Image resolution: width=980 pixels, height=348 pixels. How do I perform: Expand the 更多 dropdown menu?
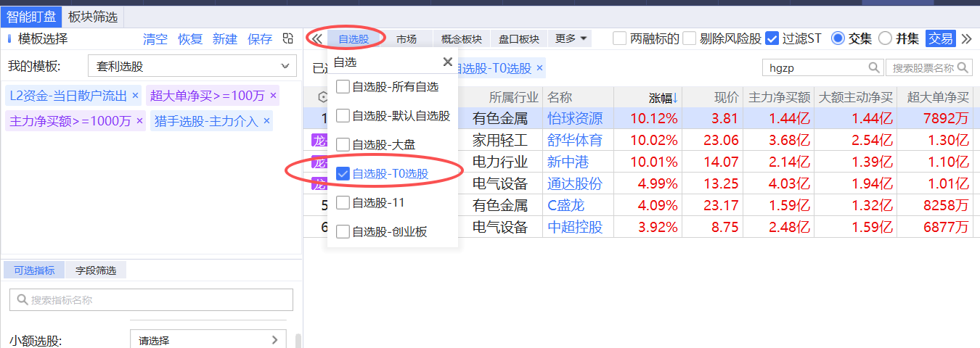coord(571,38)
